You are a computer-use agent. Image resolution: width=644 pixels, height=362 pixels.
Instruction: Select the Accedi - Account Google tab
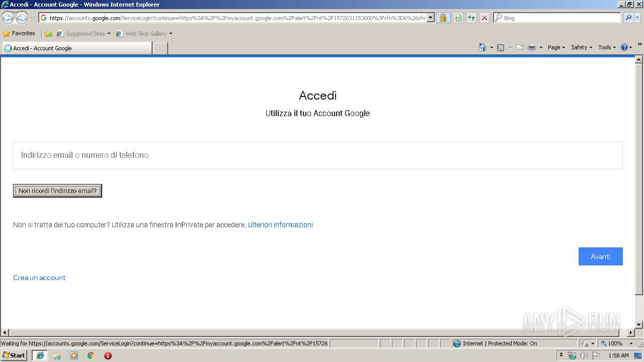(x=77, y=48)
